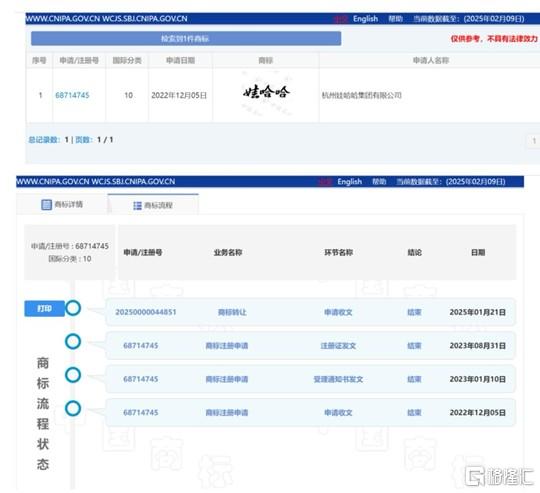Viewport: 540px width, 493px height.
Task: Switch to English in lower header bar
Action: (350, 182)
